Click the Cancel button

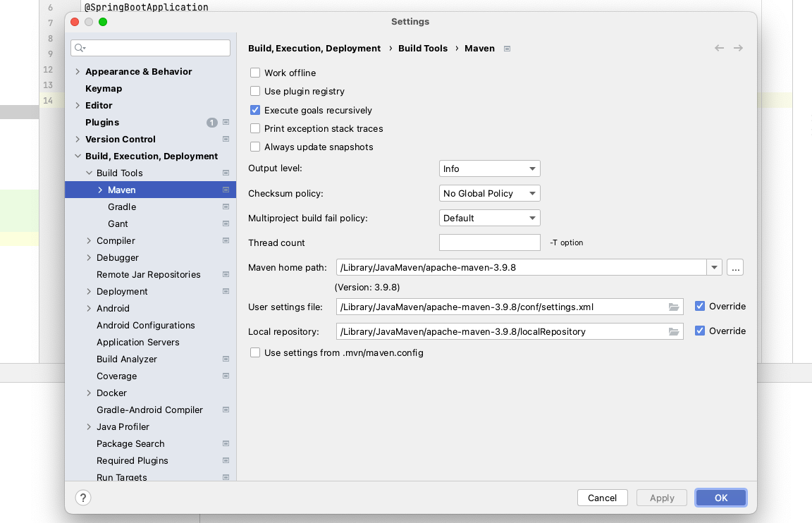pos(602,498)
